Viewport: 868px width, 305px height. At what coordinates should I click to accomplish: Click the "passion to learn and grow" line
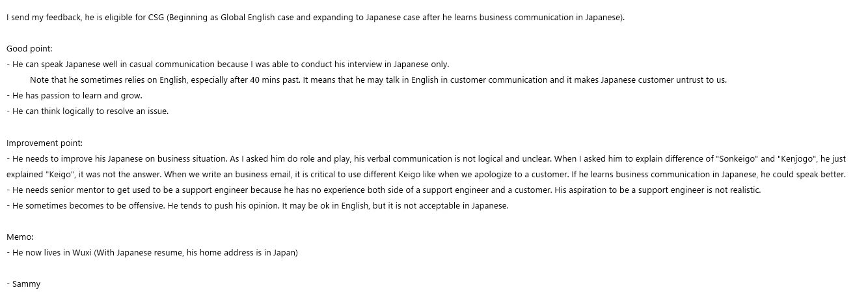pyautogui.click(x=75, y=96)
